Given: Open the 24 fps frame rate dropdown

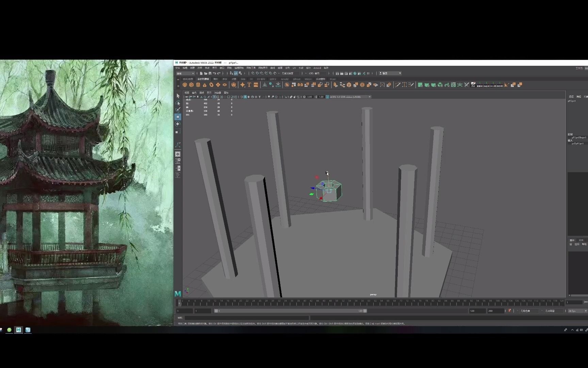Looking at the screenshot, I should [577, 311].
